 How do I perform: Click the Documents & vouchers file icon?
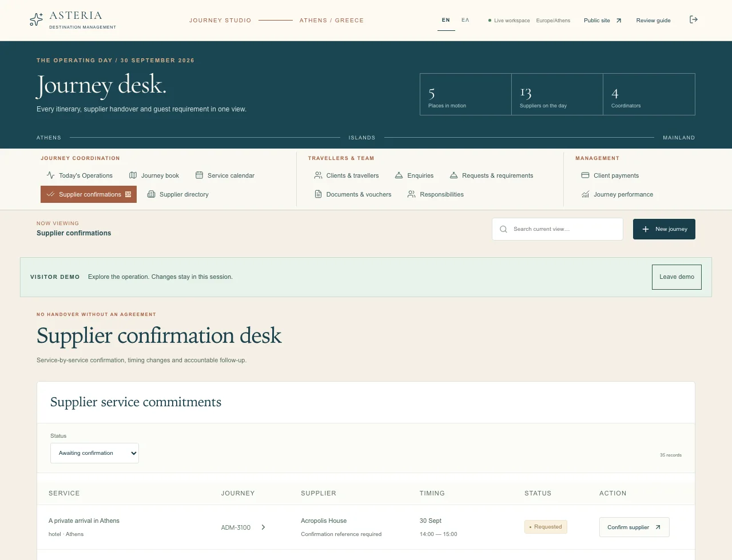[318, 194]
